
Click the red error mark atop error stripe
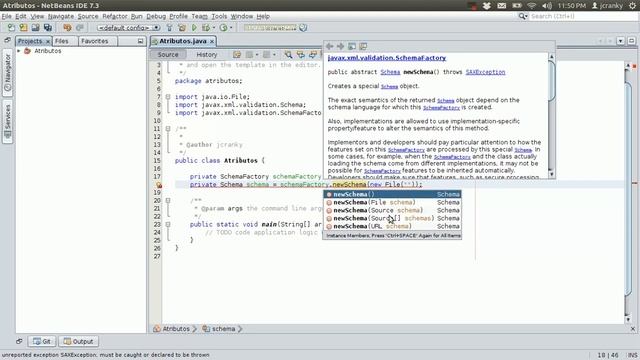634,65
